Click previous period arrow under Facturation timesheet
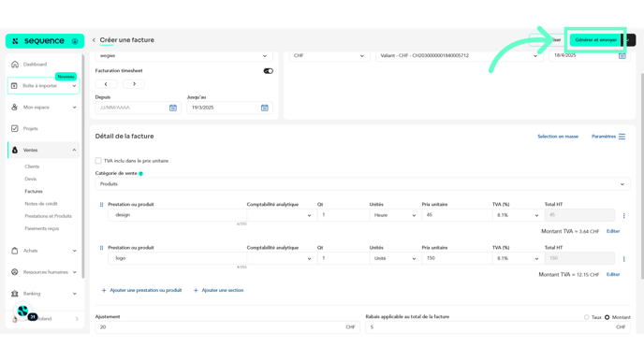 106,84
